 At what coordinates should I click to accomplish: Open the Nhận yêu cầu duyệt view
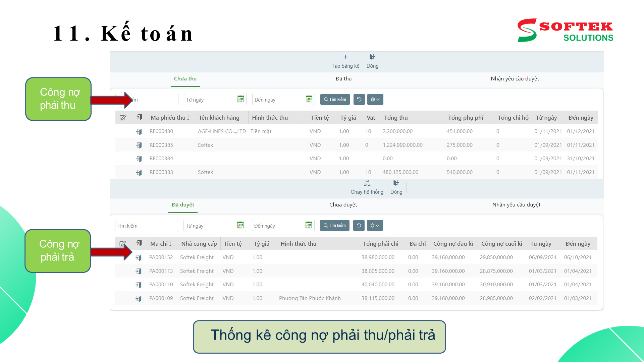[x=515, y=79]
